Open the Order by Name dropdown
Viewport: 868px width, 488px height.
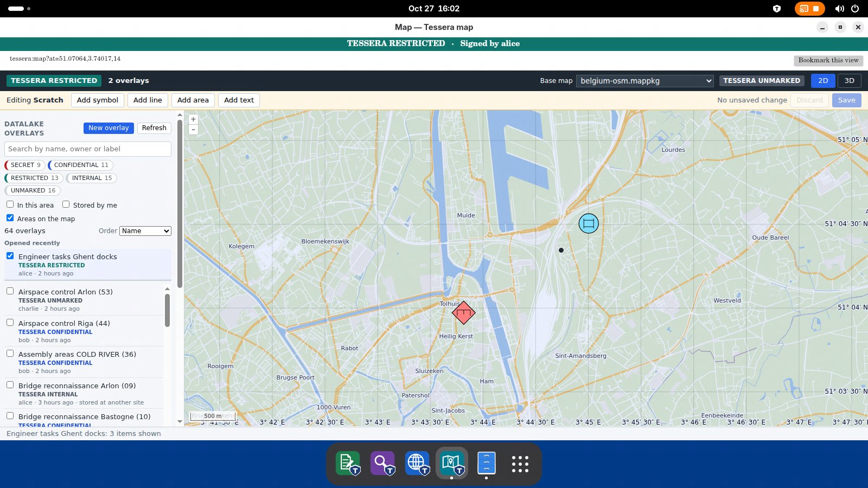point(145,231)
